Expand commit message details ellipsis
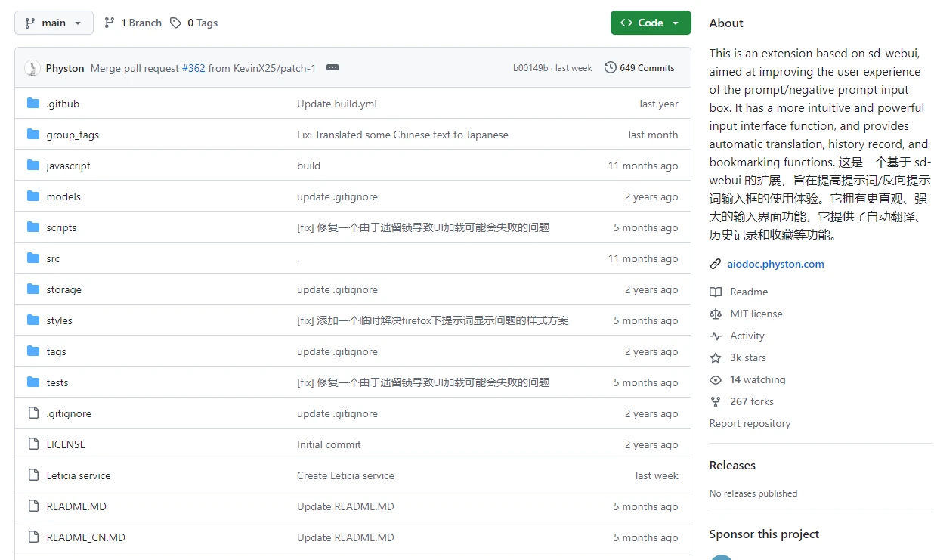Image resolution: width=934 pixels, height=560 pixels. pyautogui.click(x=332, y=67)
